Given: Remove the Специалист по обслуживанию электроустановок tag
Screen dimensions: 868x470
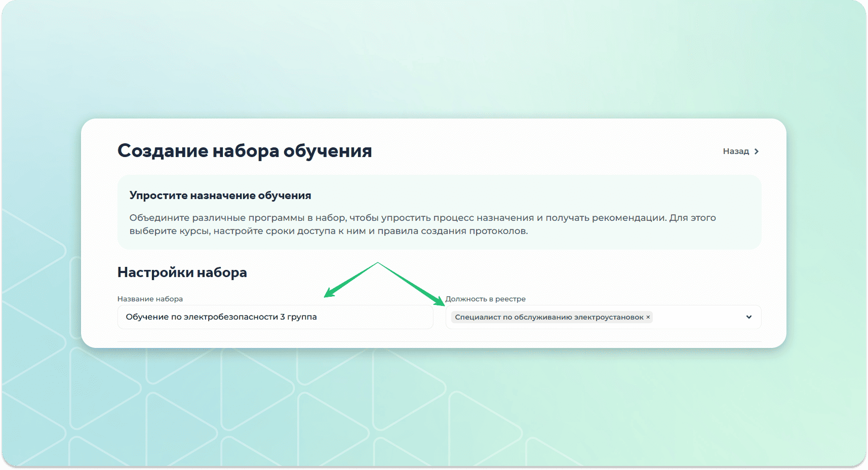Looking at the screenshot, I should coord(648,317).
